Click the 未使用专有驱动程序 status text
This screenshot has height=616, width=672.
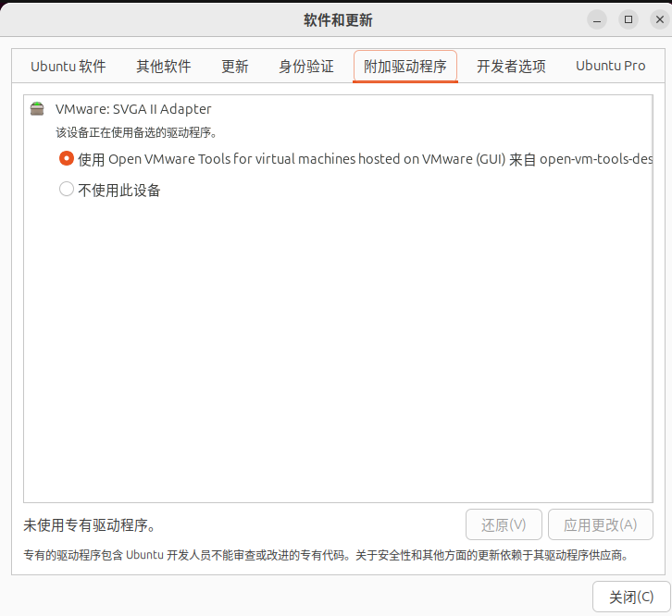(89, 525)
